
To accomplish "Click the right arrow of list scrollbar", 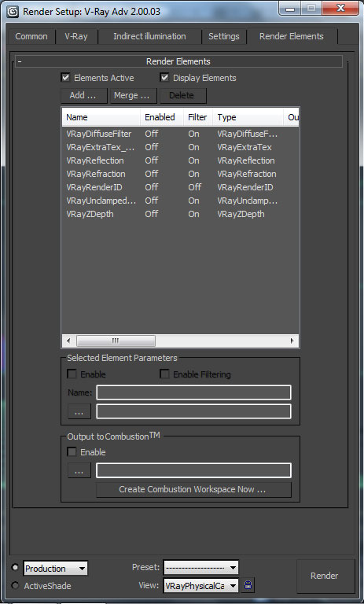I will (x=292, y=341).
